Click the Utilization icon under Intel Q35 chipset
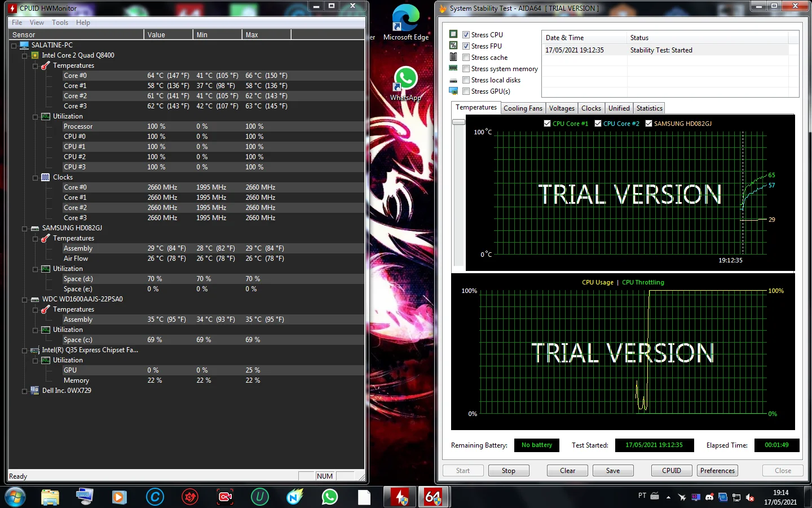The height and width of the screenshot is (508, 812). pyautogui.click(x=46, y=360)
